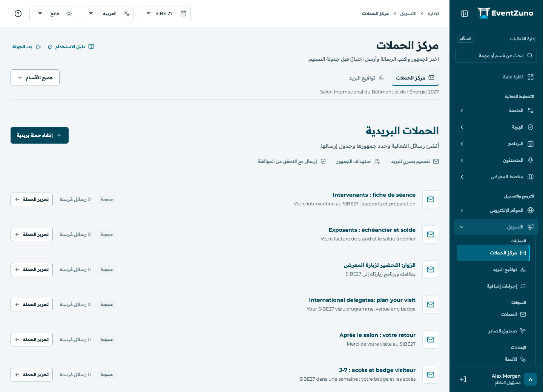The width and height of the screenshot is (543, 392).
Task: Open نظرة عامة overview in sidebar
Action: click(496, 77)
